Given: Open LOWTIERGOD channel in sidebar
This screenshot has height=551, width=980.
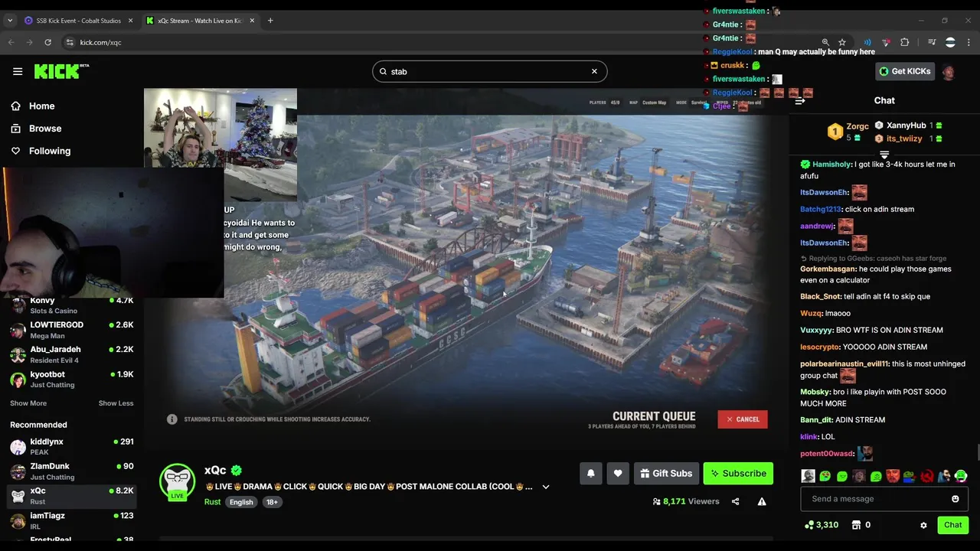Looking at the screenshot, I should 71,330.
